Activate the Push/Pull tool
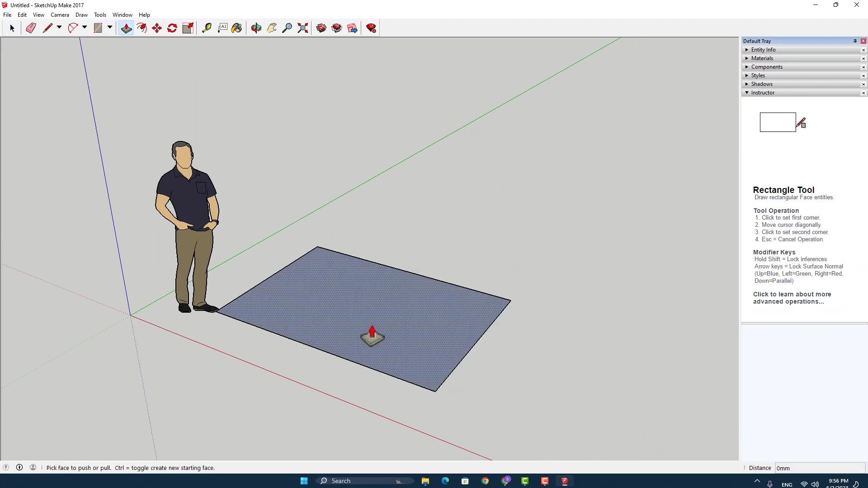The height and width of the screenshot is (488, 868). click(126, 28)
